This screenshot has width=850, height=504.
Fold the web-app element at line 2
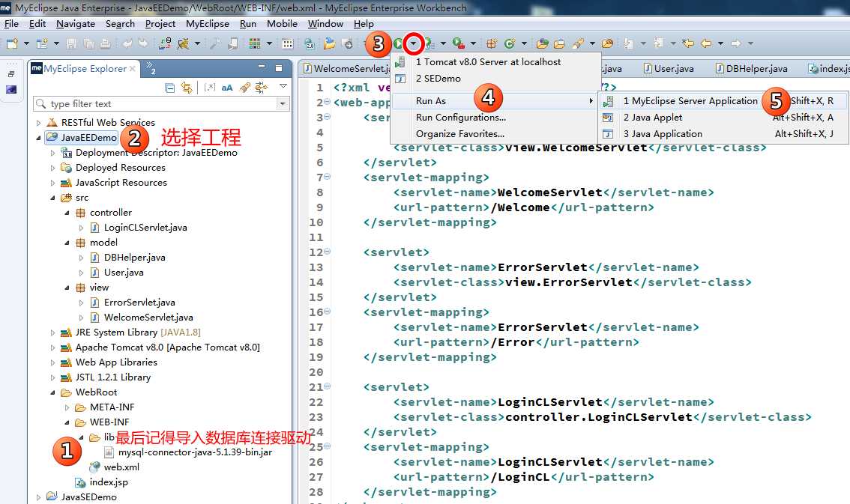tap(328, 102)
